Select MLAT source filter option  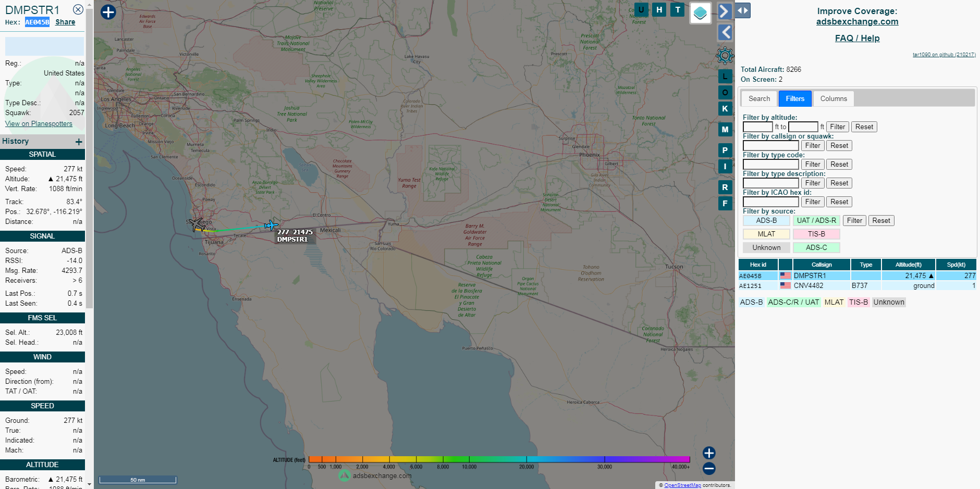tap(766, 234)
